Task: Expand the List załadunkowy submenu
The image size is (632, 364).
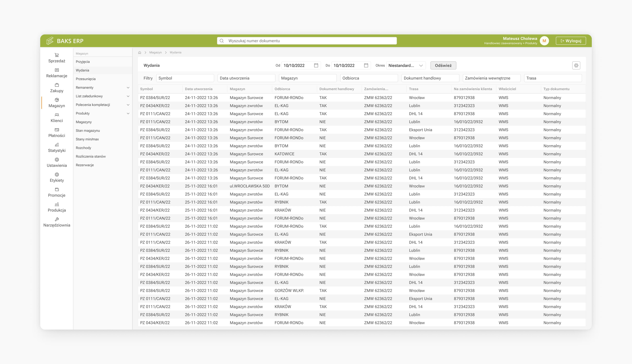Action: [x=128, y=96]
